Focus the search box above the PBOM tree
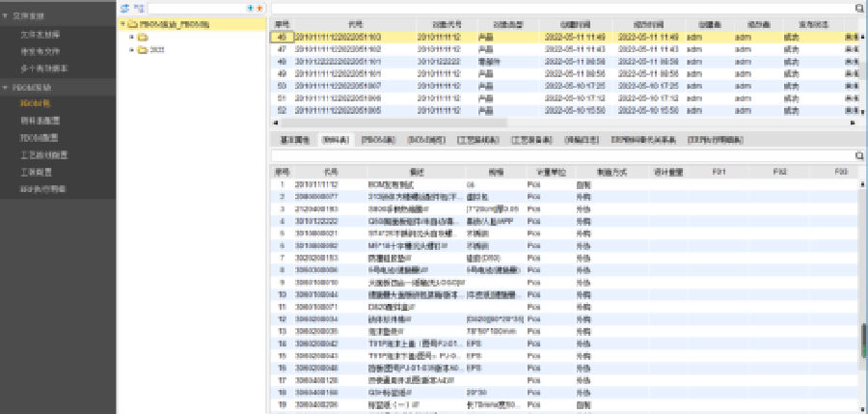 197,9
